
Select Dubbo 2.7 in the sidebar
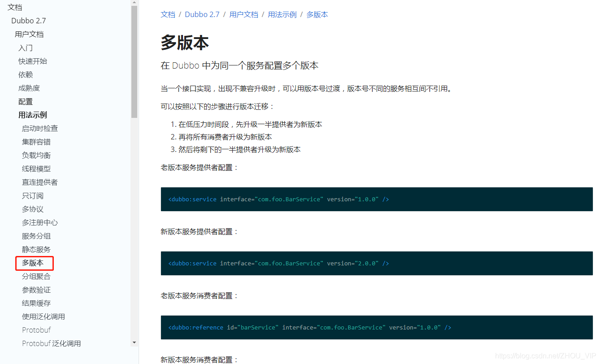pyautogui.click(x=29, y=21)
